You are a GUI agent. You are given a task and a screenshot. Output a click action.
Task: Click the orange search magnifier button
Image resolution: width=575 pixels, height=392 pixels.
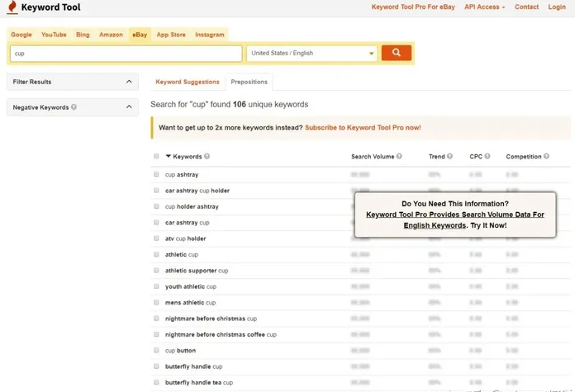396,53
